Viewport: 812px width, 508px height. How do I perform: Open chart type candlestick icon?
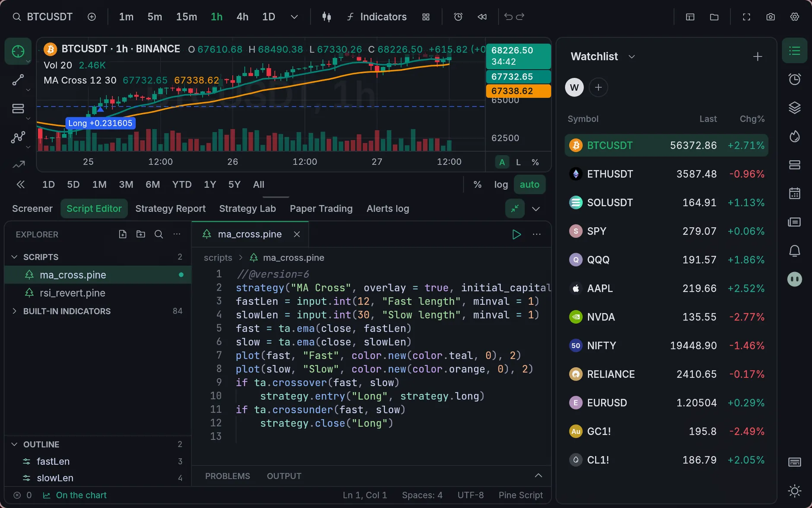327,17
